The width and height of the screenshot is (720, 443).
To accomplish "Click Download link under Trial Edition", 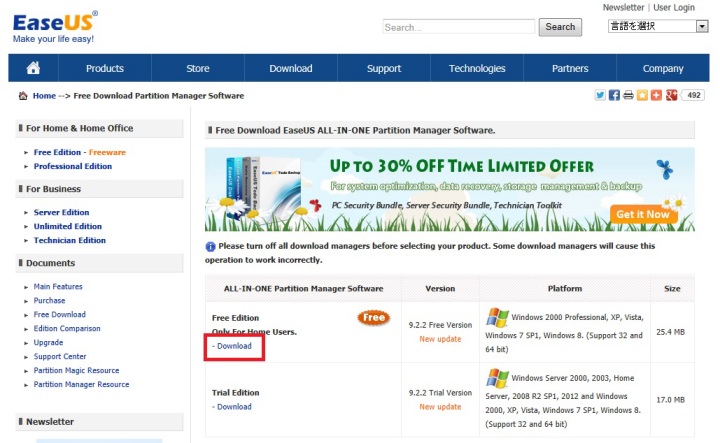I will 234,407.
